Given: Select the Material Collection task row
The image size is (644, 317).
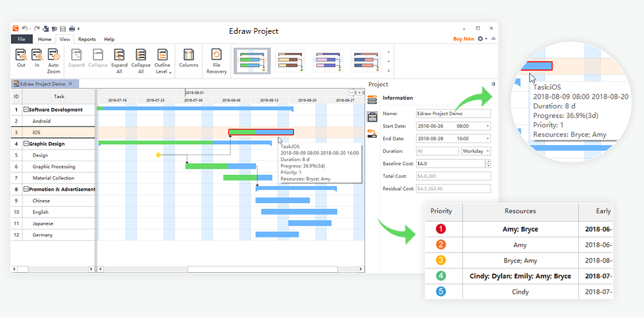Looking at the screenshot, I should tap(53, 178).
